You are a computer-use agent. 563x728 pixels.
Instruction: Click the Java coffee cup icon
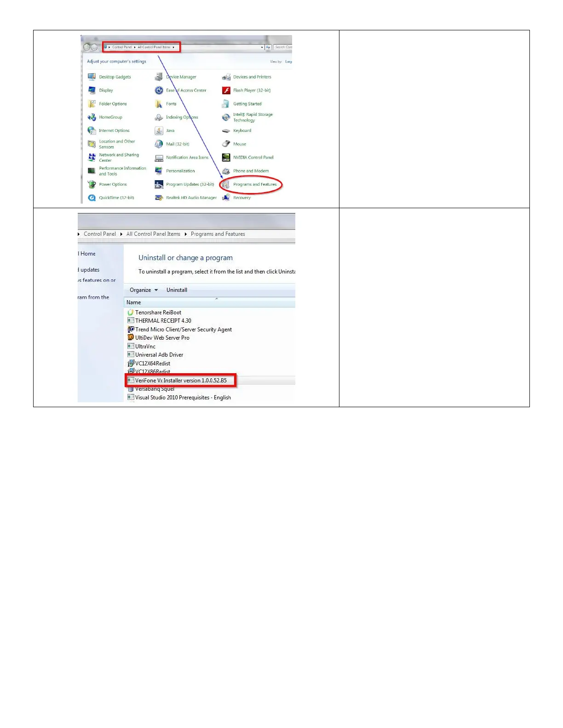tap(159, 131)
